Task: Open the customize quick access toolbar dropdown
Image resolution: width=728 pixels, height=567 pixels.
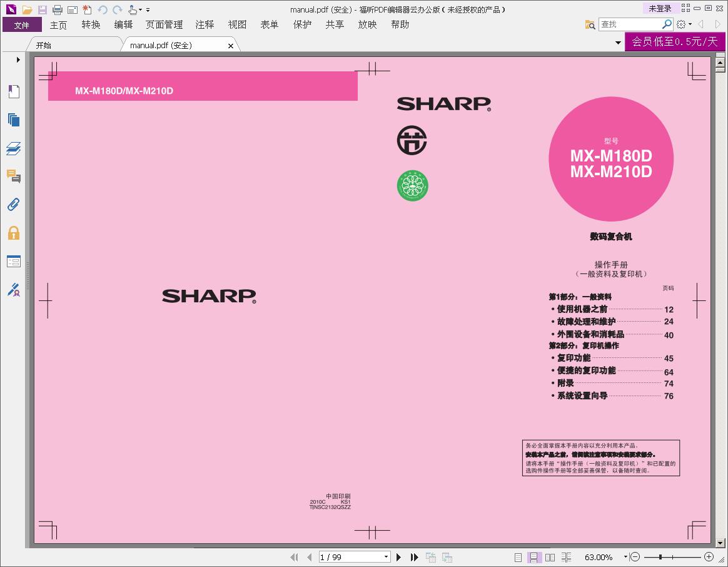Action: [148, 9]
